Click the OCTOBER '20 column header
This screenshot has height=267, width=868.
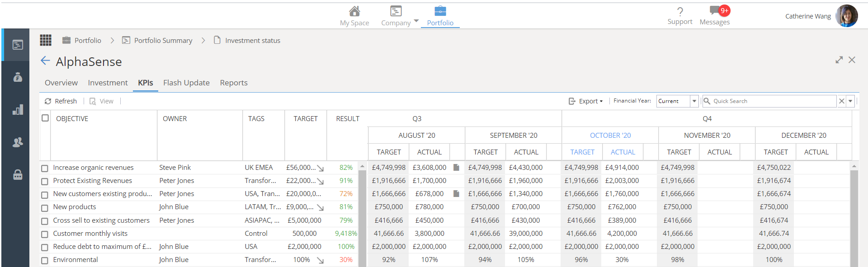click(x=610, y=135)
